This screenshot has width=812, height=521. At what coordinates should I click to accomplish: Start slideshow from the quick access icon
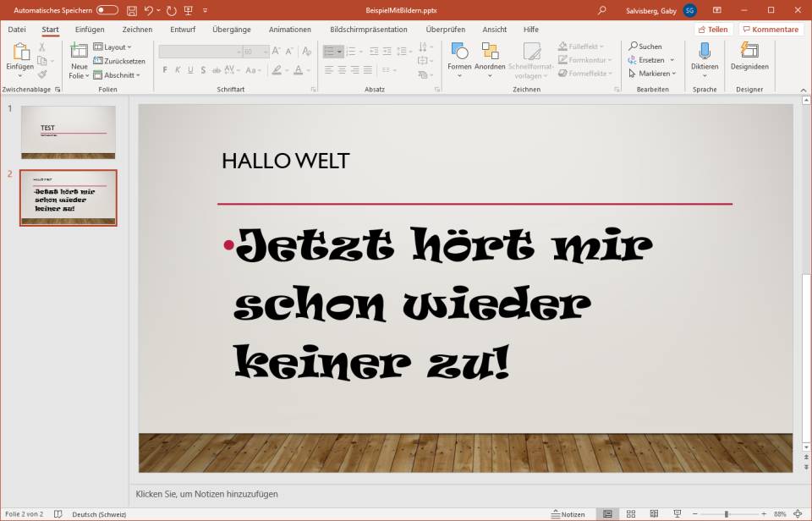[x=189, y=10]
